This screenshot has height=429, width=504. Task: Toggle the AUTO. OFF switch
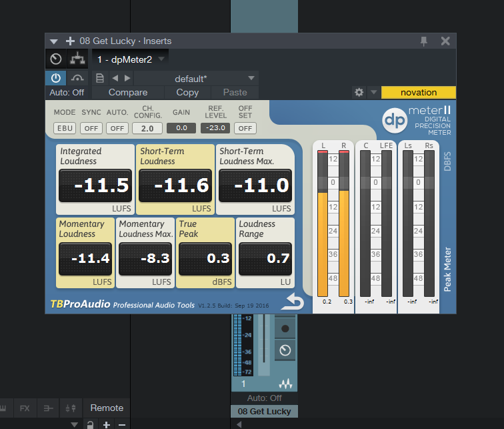[x=117, y=128]
